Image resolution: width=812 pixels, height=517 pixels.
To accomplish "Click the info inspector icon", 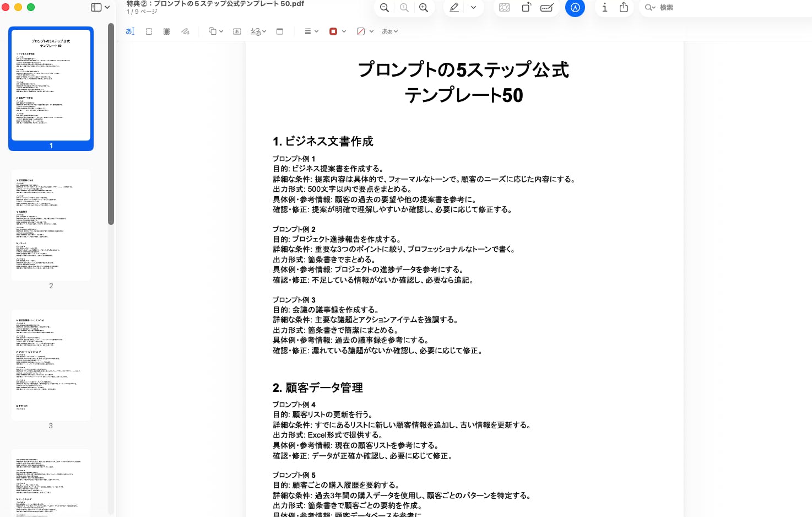I will 604,8.
